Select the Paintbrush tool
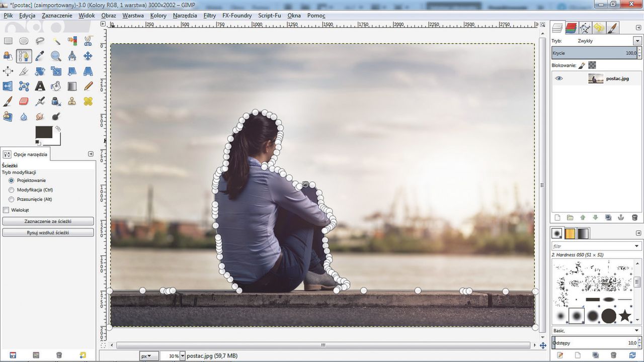 click(8, 101)
